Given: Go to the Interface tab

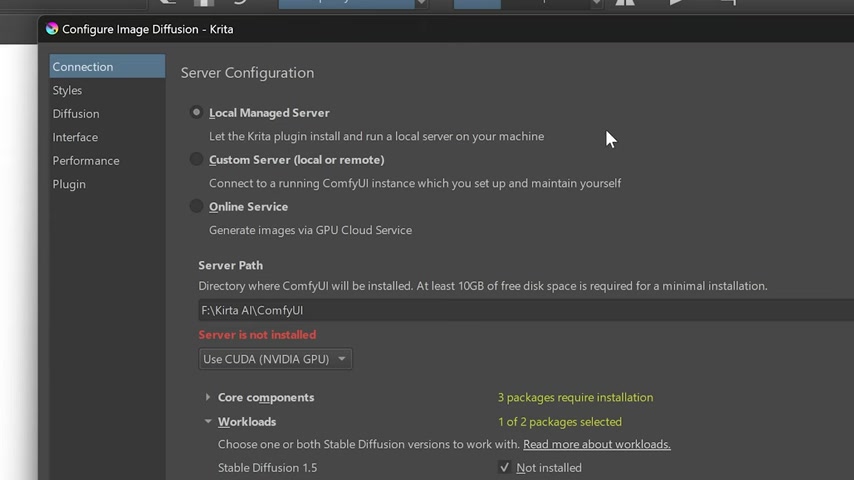Looking at the screenshot, I should tap(107, 137).
